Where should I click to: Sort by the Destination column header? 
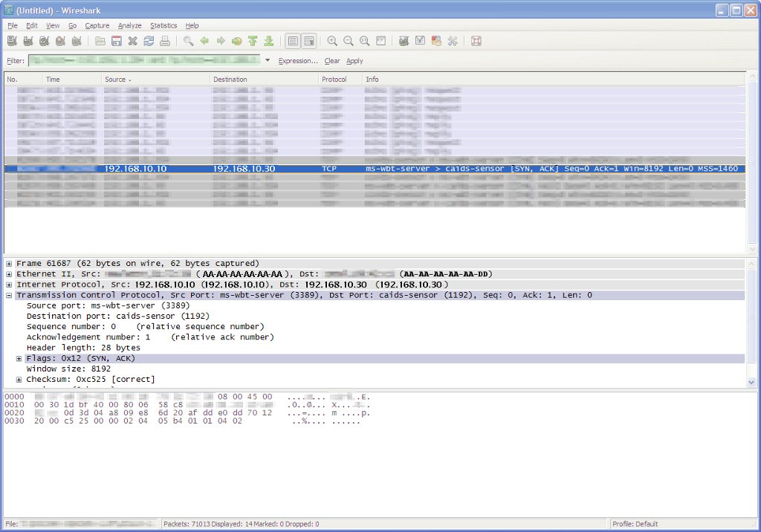tap(265, 79)
